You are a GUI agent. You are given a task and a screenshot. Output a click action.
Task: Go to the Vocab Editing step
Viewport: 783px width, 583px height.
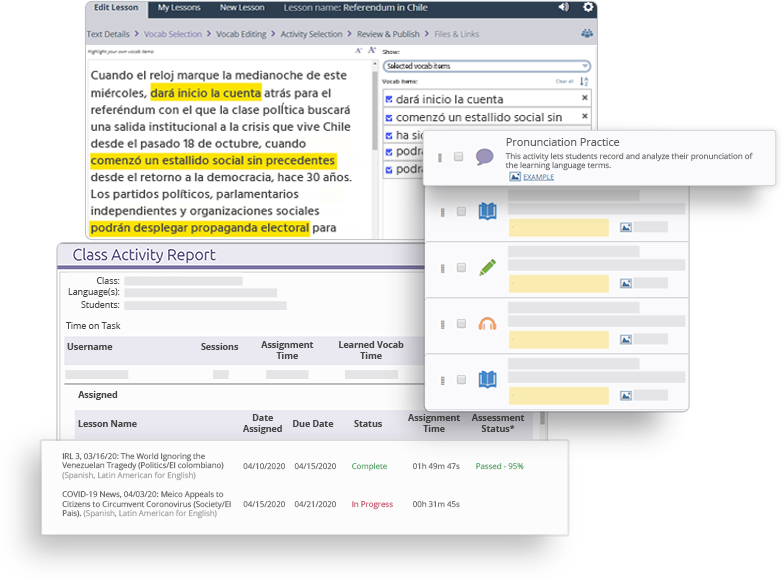[241, 34]
